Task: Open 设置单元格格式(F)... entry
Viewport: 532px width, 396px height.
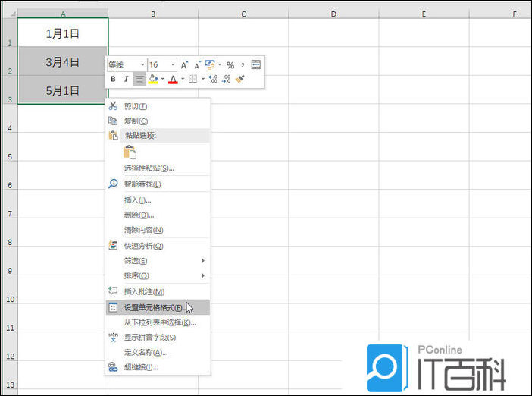Action: click(x=158, y=308)
